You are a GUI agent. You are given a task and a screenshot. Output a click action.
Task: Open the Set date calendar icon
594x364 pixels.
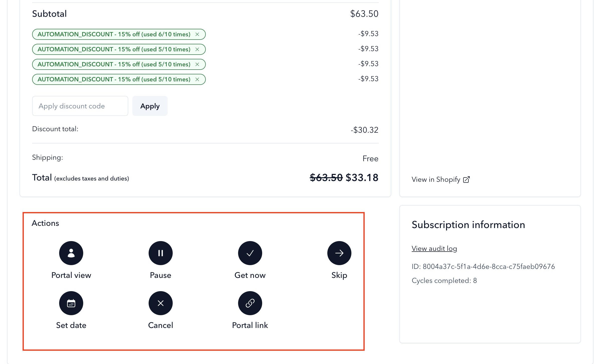click(x=71, y=303)
